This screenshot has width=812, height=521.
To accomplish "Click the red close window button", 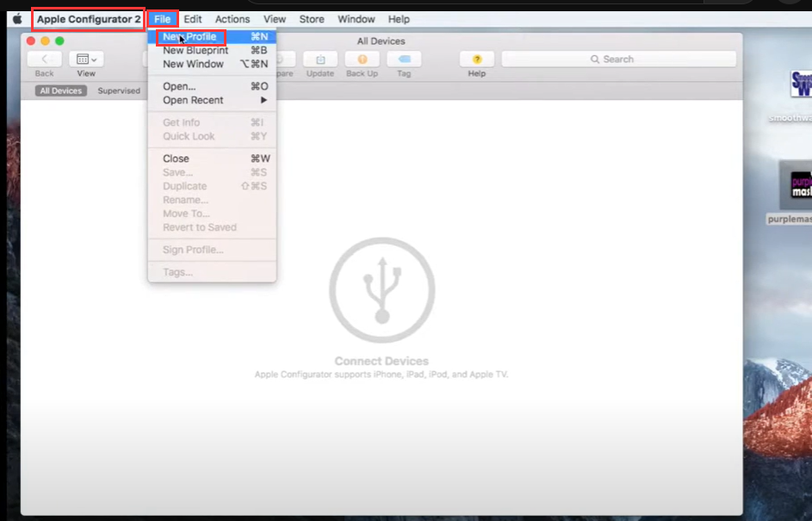I will [x=31, y=41].
